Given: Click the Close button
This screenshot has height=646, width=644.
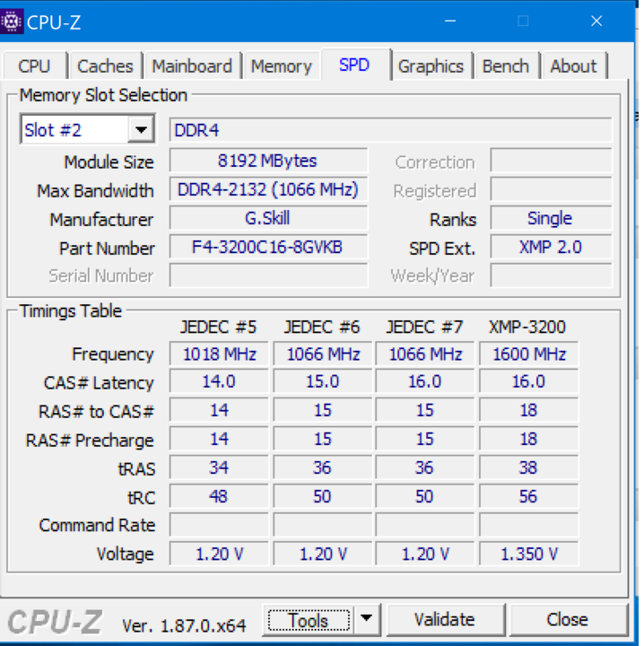Looking at the screenshot, I should (568, 620).
